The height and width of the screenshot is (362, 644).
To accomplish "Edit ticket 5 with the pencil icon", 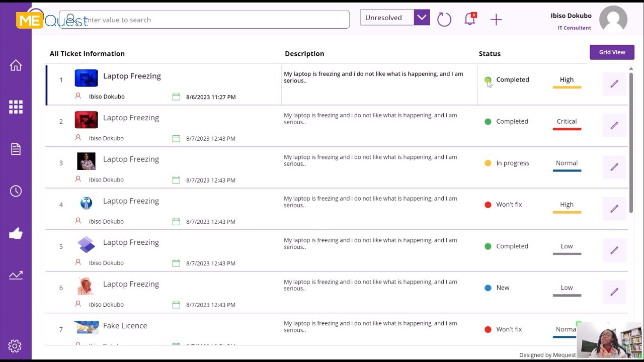I will pos(614,250).
